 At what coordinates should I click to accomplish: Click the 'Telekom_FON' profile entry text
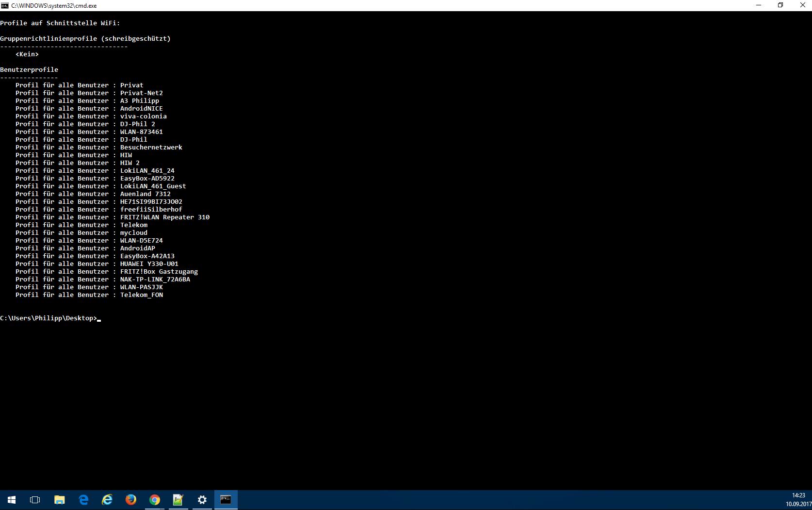point(142,295)
